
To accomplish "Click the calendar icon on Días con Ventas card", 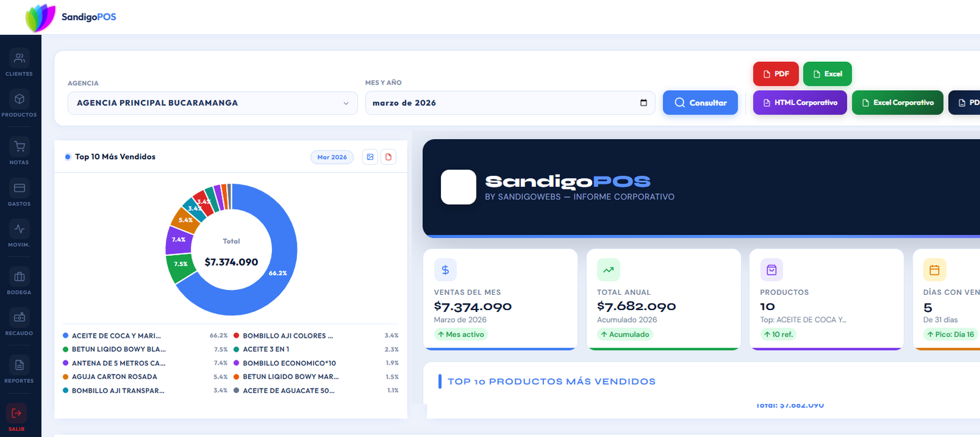I will (x=935, y=270).
